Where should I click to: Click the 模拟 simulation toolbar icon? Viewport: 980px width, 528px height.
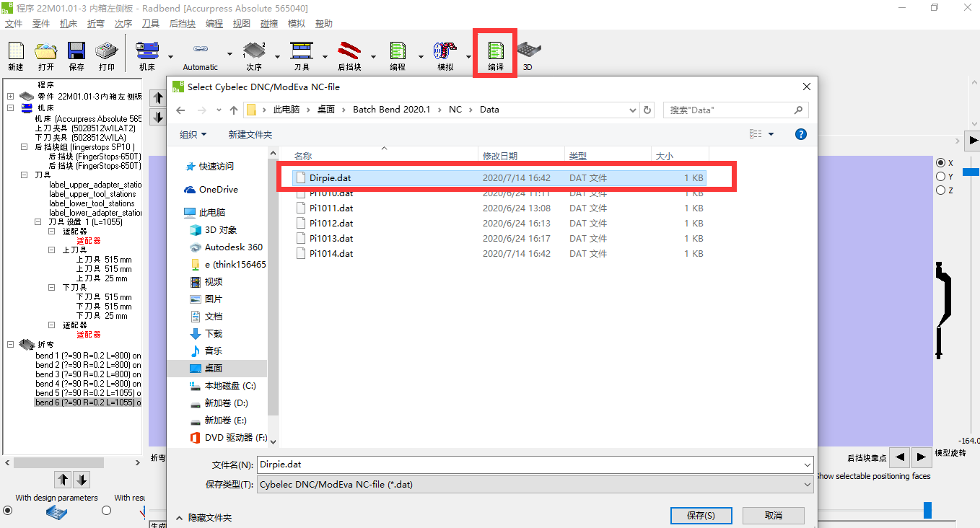coord(445,51)
